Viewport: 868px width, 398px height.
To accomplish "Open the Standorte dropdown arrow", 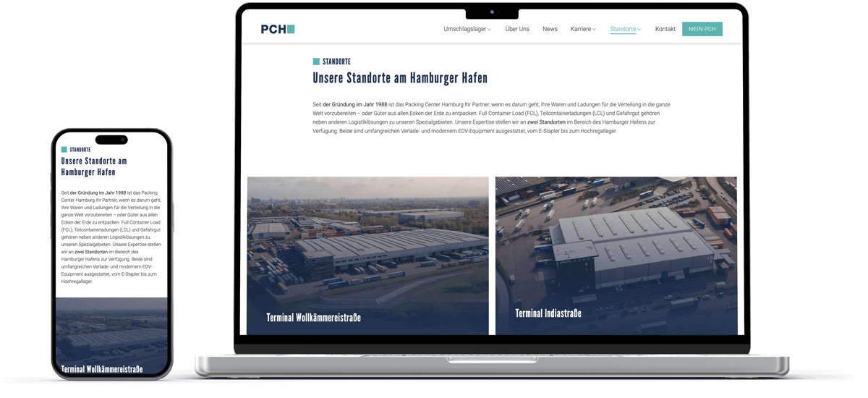I will [639, 30].
